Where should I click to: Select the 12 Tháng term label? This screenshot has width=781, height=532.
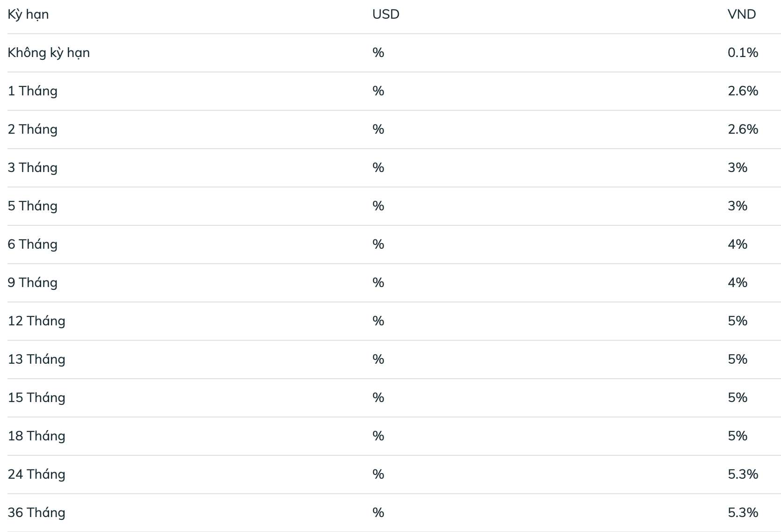36,321
